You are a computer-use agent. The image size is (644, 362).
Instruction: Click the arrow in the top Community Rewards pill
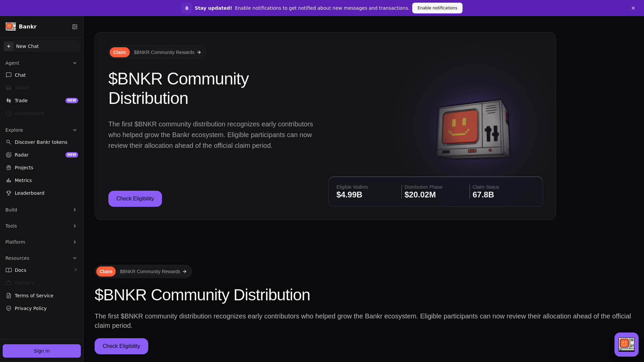[x=199, y=52]
